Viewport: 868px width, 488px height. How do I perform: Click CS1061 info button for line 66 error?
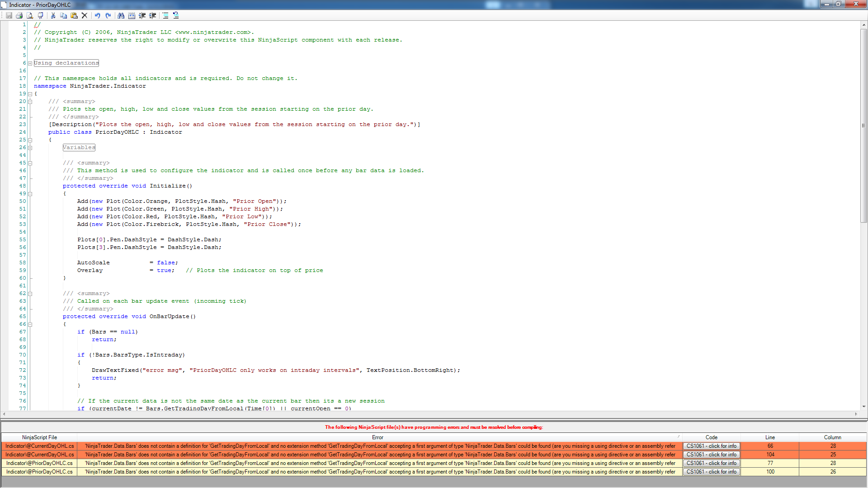(x=711, y=446)
